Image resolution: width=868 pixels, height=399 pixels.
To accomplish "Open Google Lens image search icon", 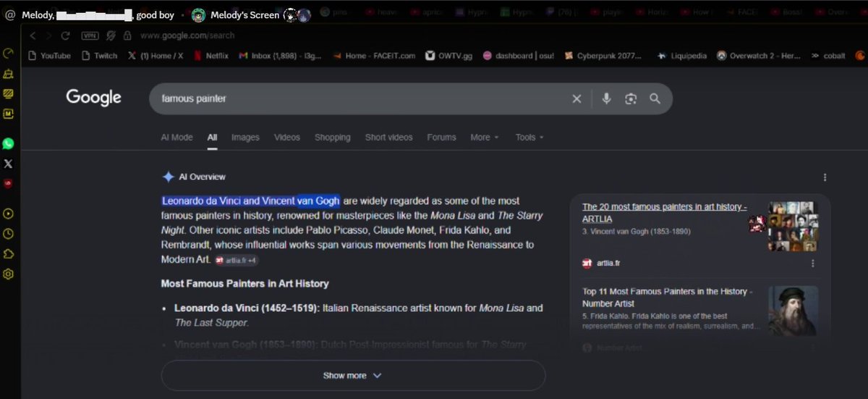I will (631, 98).
